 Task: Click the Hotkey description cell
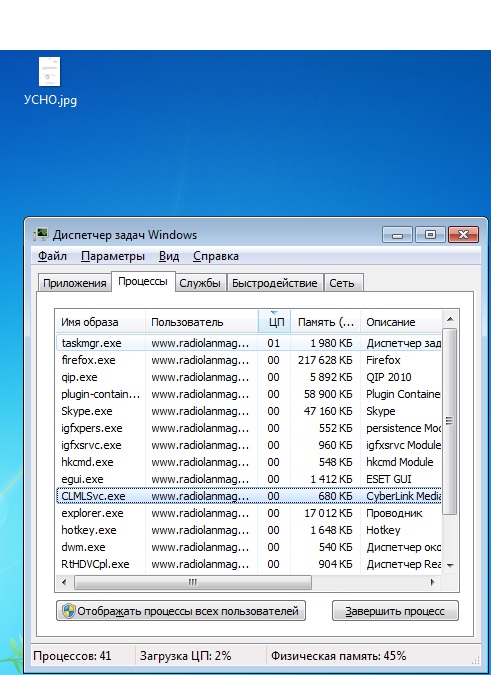pyautogui.click(x=383, y=530)
